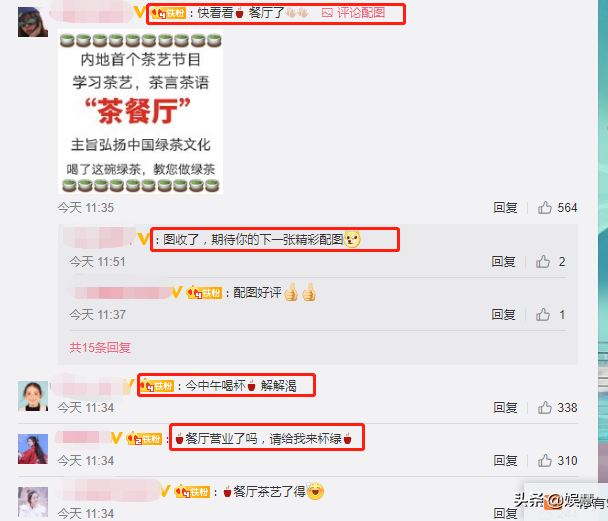
Task: Open avatar of user in red dress
Action: [x=33, y=449]
